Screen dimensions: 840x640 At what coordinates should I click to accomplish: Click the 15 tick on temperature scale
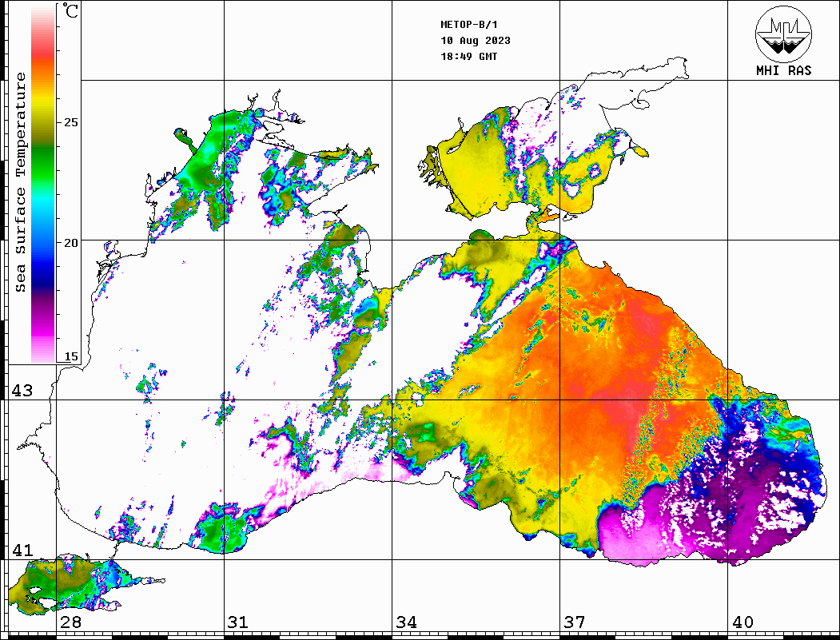[x=70, y=356]
